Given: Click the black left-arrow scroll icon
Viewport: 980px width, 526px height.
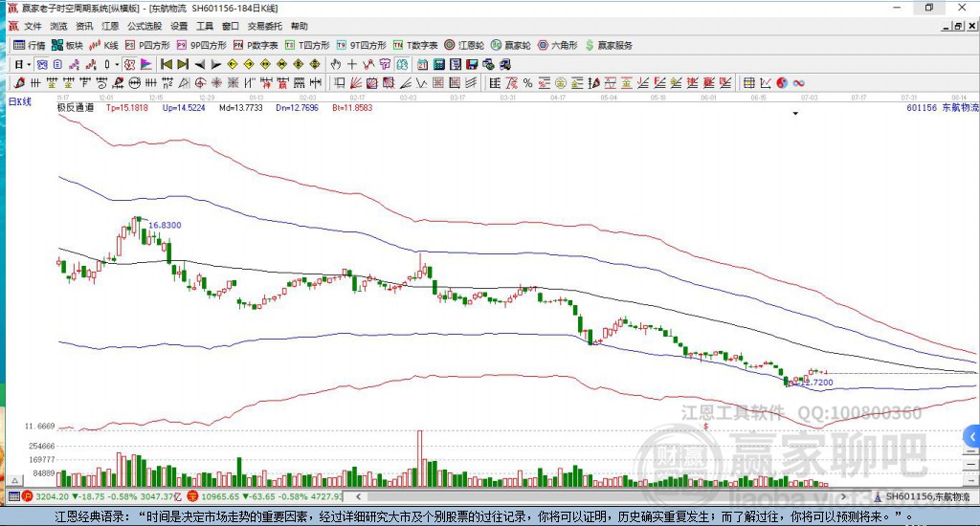Looking at the screenshot, I should pyautogui.click(x=199, y=64).
